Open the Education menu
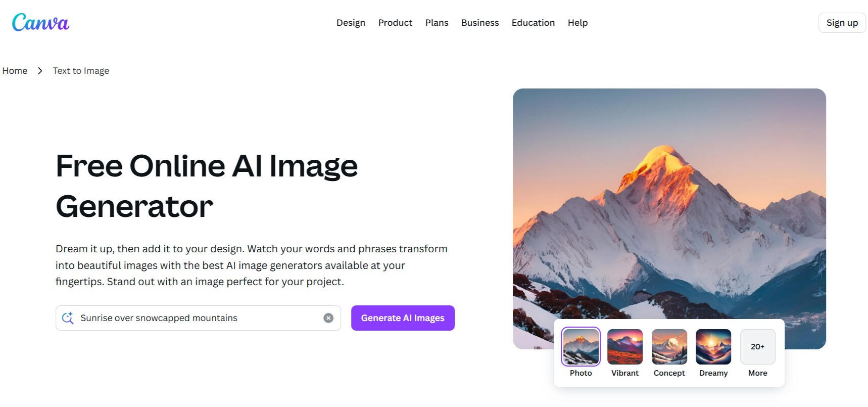 533,23
